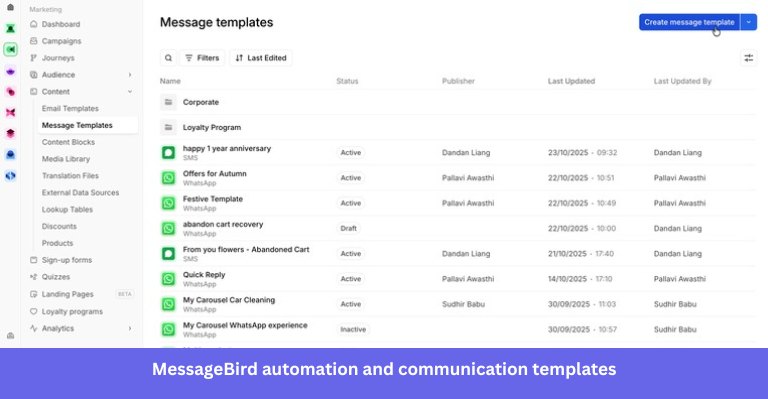Open Email Templates in sidebar

pos(70,109)
